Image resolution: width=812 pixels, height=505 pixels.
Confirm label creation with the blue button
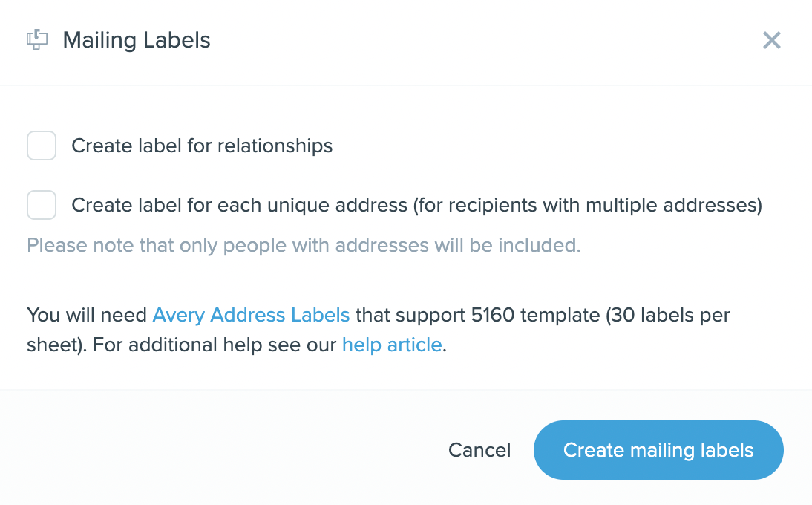(658, 450)
